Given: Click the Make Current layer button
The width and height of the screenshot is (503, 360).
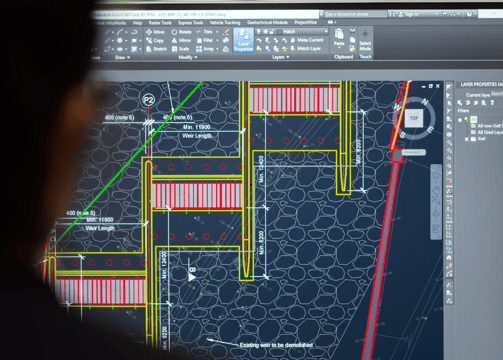Looking at the screenshot, I should [x=307, y=40].
